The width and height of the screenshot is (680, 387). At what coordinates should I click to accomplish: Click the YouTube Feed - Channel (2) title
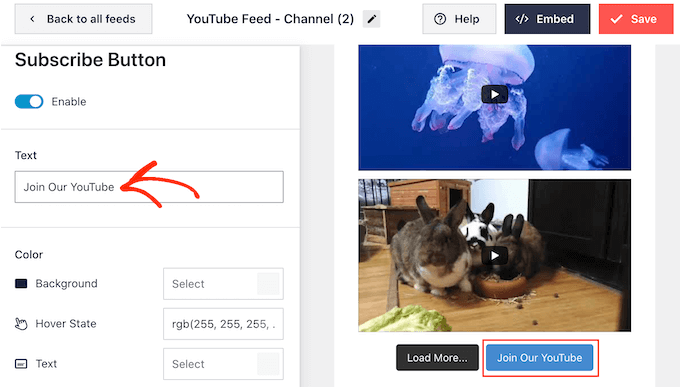tap(270, 19)
